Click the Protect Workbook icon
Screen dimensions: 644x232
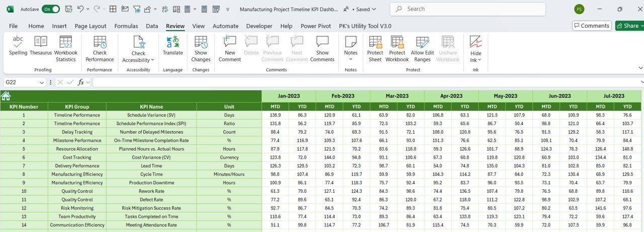click(x=397, y=42)
